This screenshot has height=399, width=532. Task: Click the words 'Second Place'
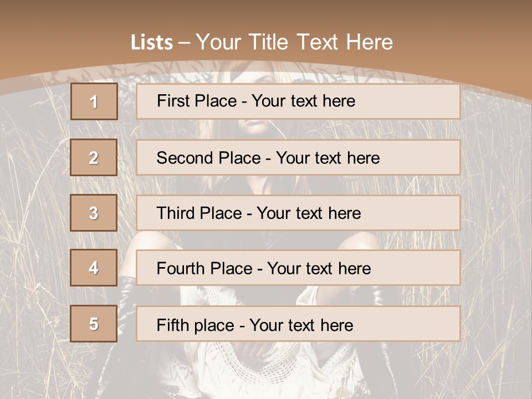[x=209, y=158]
